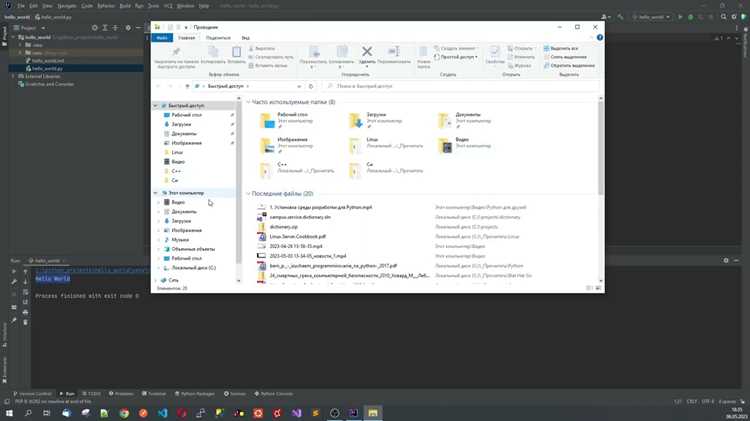750x421 pixels.
Task: Click the trash icon in PyCharm Run panel
Action: click(25, 322)
